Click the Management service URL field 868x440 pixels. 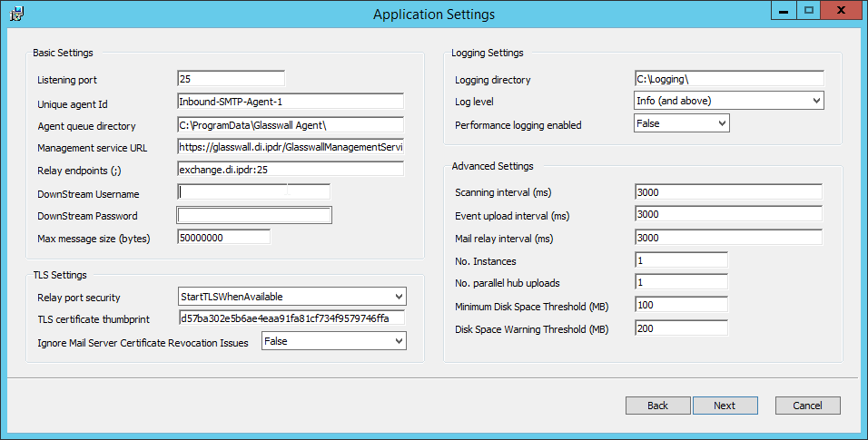pyautogui.click(x=290, y=146)
